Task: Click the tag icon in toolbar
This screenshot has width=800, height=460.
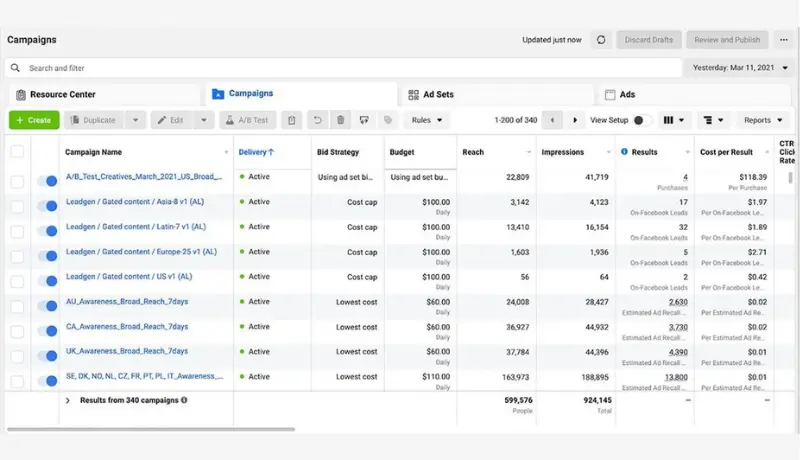Action: point(388,120)
